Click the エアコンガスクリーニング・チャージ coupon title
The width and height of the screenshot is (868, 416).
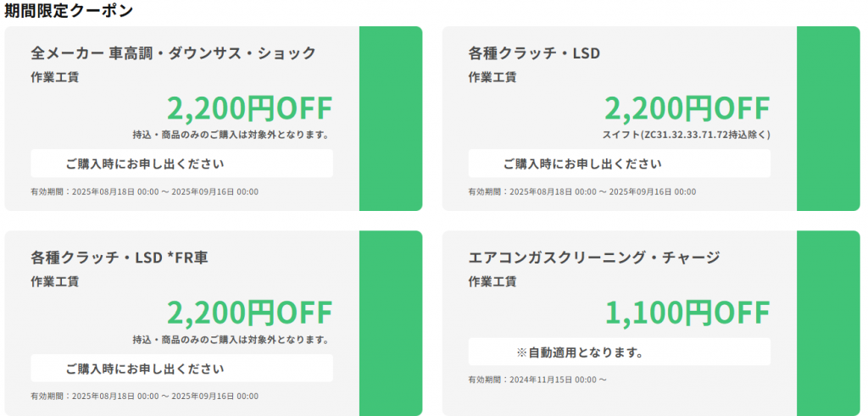click(594, 258)
